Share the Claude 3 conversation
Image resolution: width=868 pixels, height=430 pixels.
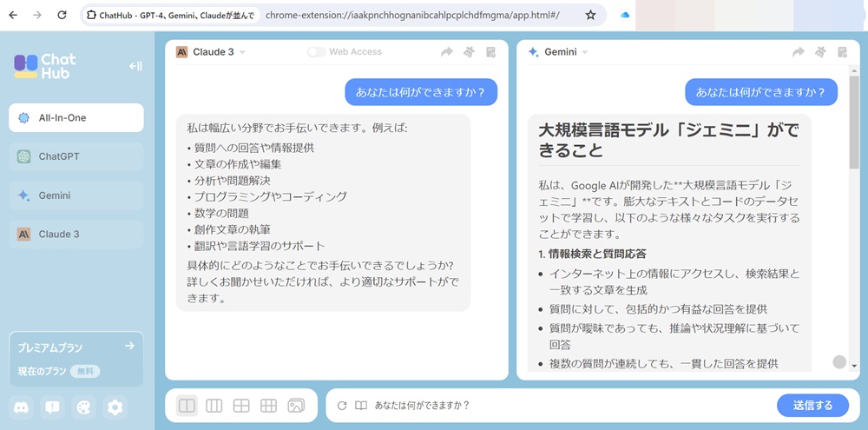pyautogui.click(x=447, y=52)
